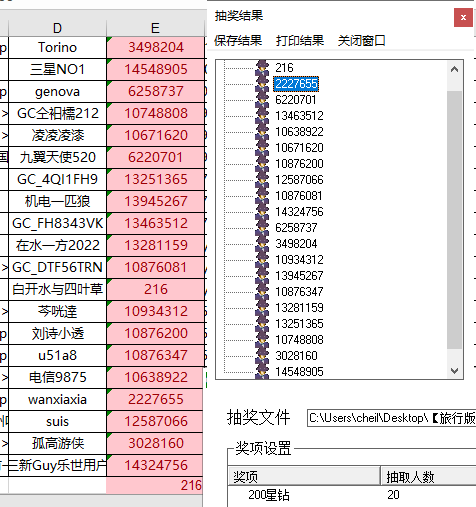Click the 奖项 column header
The width and height of the screenshot is (476, 507).
[304, 477]
